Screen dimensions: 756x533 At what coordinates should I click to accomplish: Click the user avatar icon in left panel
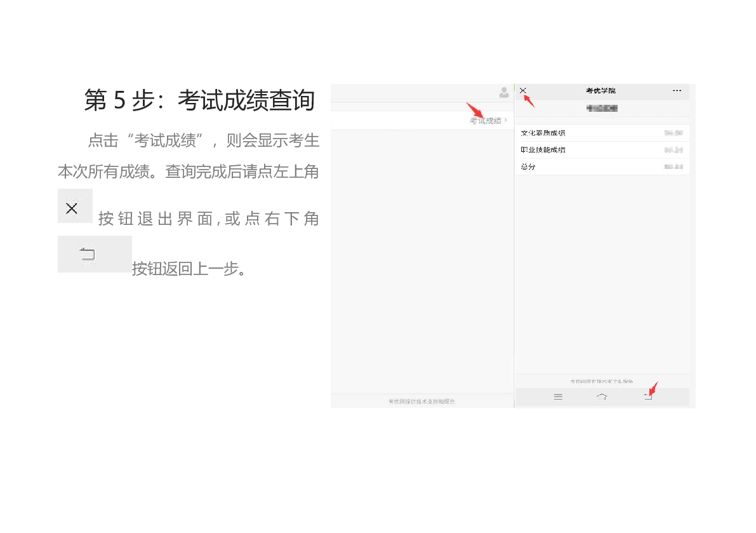[x=504, y=93]
